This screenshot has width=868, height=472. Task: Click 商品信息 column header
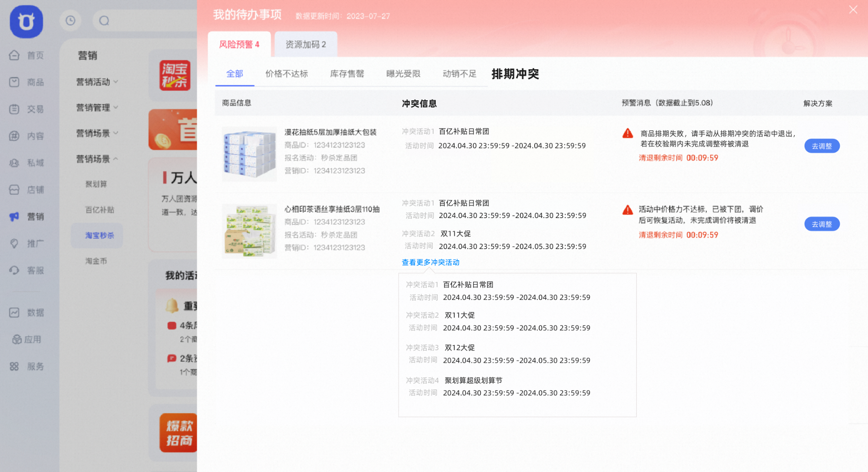pyautogui.click(x=237, y=103)
